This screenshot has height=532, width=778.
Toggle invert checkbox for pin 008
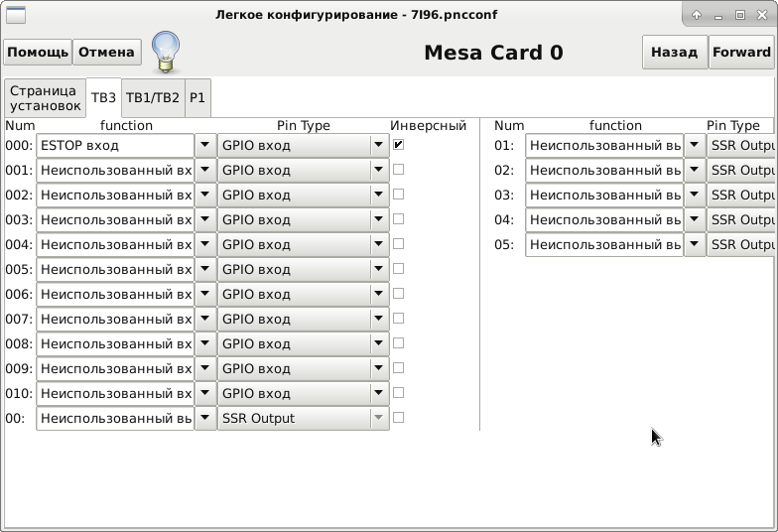click(x=398, y=343)
